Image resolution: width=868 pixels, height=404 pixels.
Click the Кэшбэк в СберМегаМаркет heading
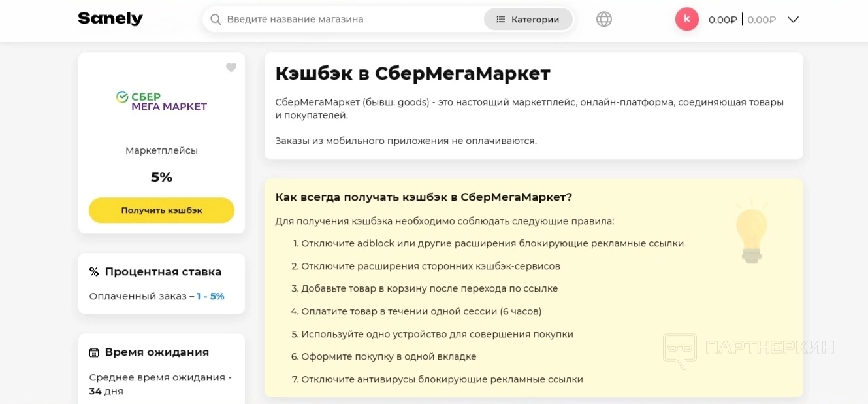[x=413, y=73]
